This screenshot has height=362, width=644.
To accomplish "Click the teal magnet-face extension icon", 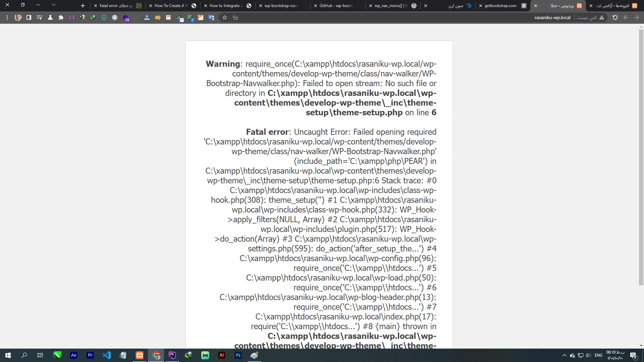I will (x=104, y=17).
